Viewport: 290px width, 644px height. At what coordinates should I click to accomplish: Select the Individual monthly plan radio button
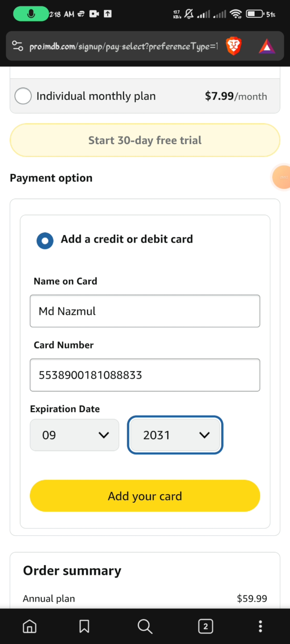23,96
